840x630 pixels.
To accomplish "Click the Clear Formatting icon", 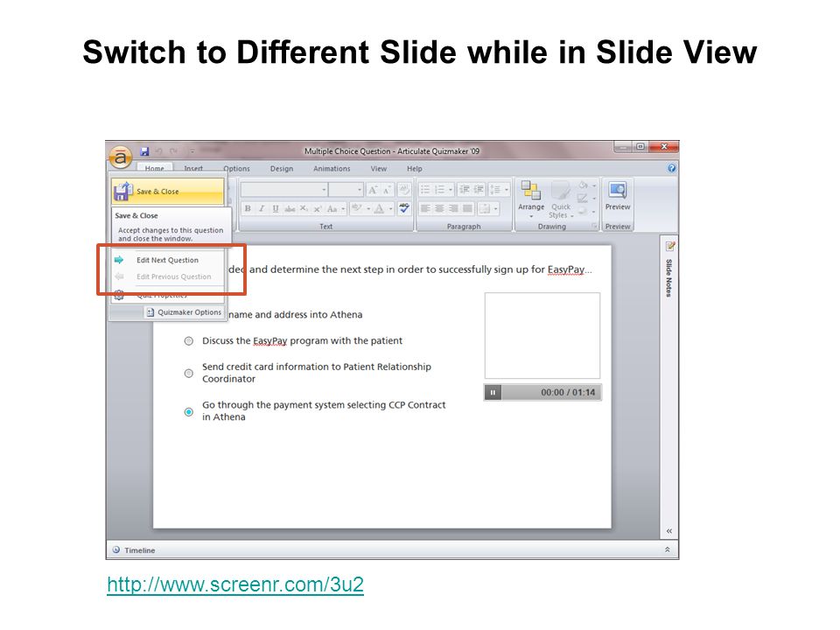I will coord(404,190).
